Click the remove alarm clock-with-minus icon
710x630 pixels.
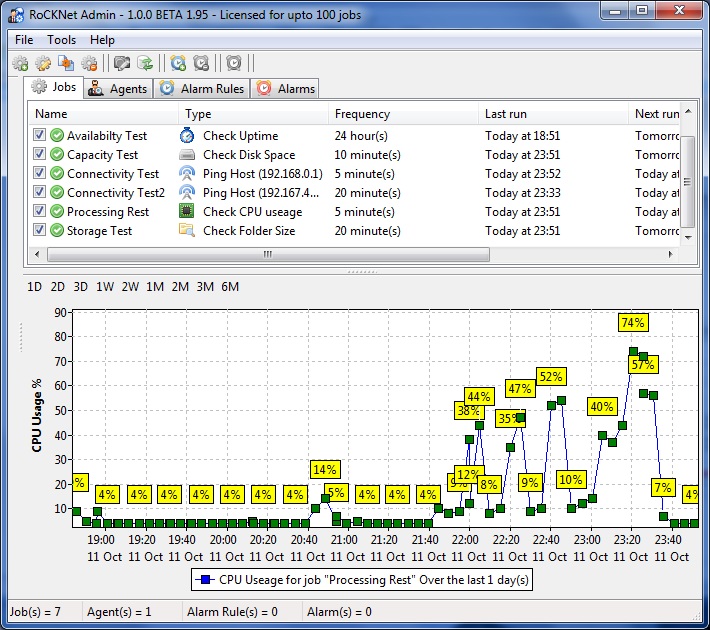(x=201, y=63)
